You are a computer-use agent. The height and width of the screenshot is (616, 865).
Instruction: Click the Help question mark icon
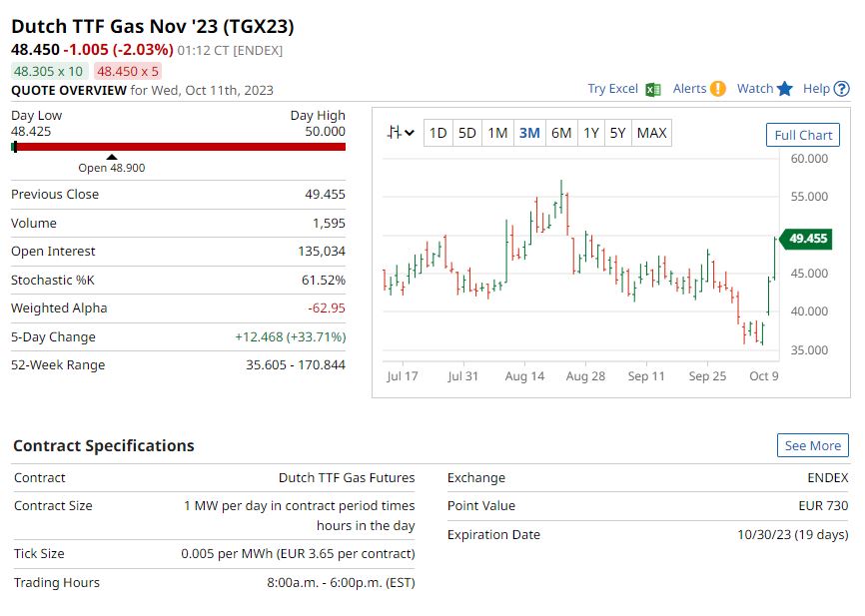[841, 89]
